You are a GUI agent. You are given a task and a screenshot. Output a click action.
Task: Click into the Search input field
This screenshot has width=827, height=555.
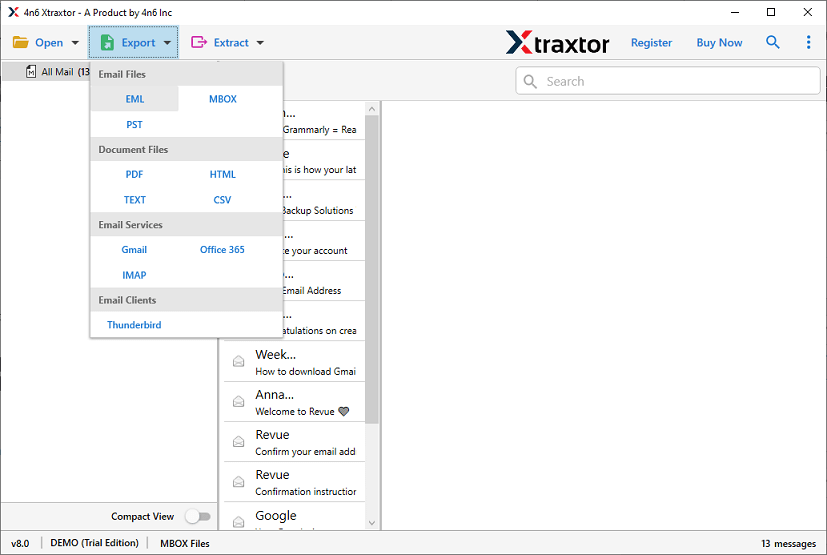pyautogui.click(x=668, y=81)
